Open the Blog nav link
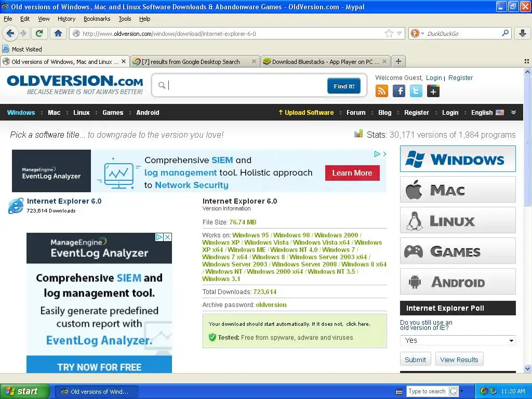Screen dimensions: 532x399 click(x=385, y=113)
